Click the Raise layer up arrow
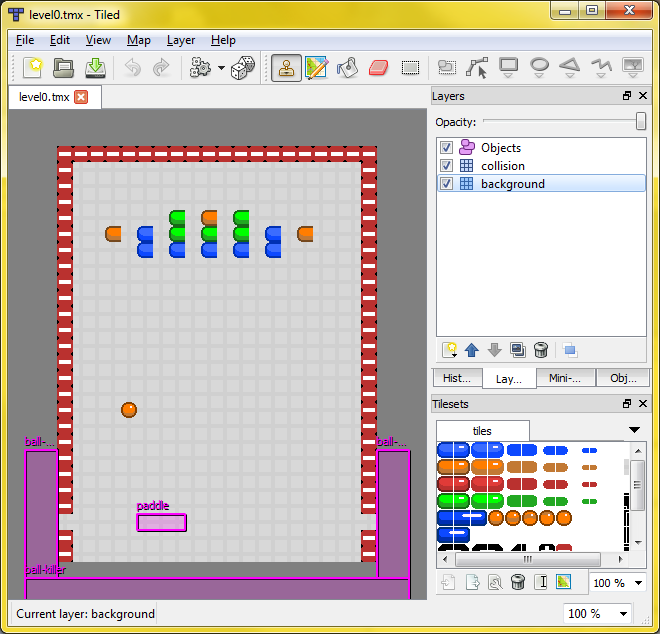This screenshot has width=660, height=634. [x=472, y=350]
